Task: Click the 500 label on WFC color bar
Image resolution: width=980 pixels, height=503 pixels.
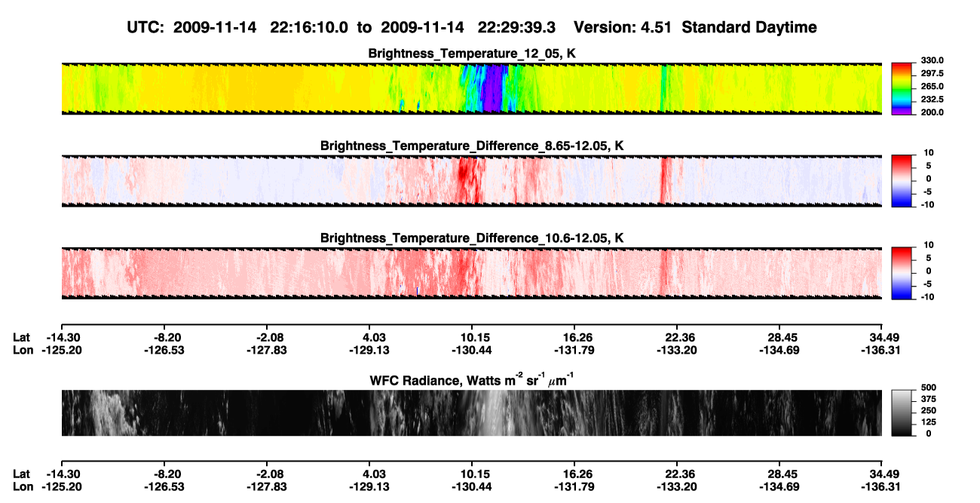Action: 929,388
